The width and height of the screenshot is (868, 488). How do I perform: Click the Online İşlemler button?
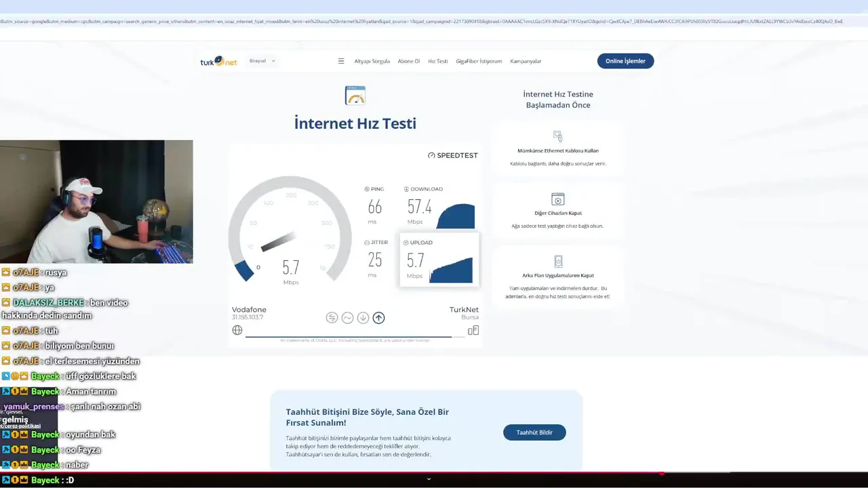tap(625, 61)
